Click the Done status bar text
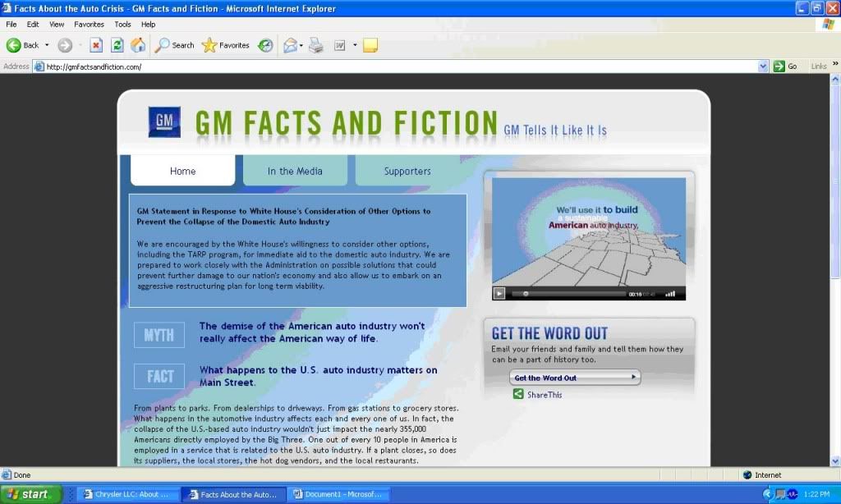The height and width of the screenshot is (504, 841). click(x=22, y=475)
